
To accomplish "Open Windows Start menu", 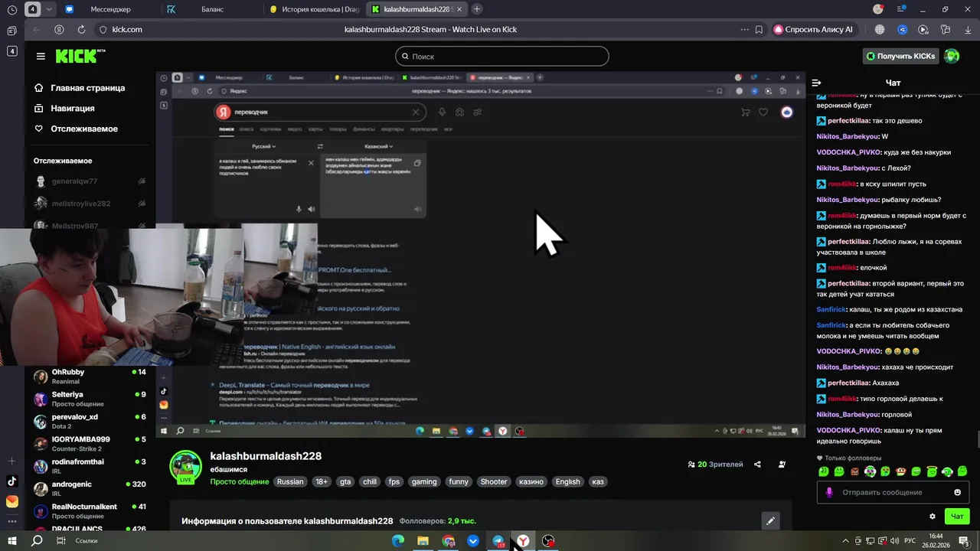I will tap(12, 541).
